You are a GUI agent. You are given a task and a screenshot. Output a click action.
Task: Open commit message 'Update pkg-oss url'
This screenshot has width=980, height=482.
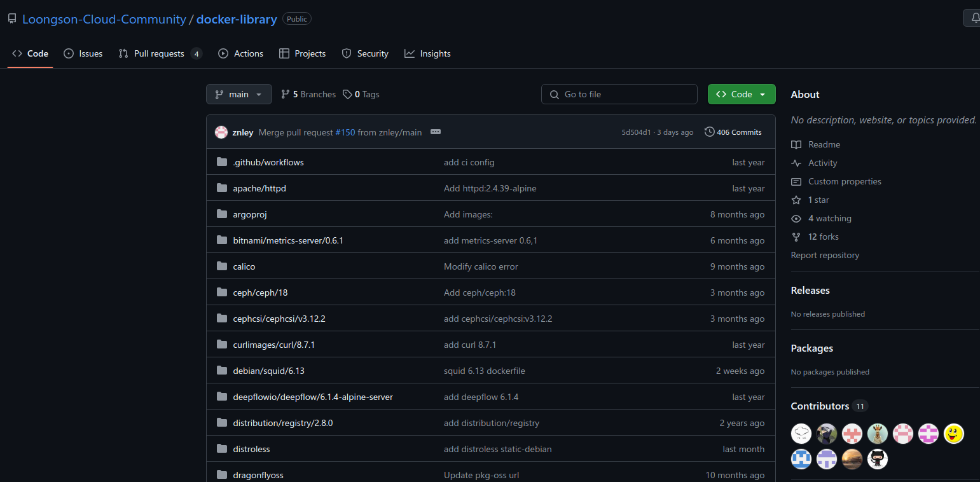point(481,475)
